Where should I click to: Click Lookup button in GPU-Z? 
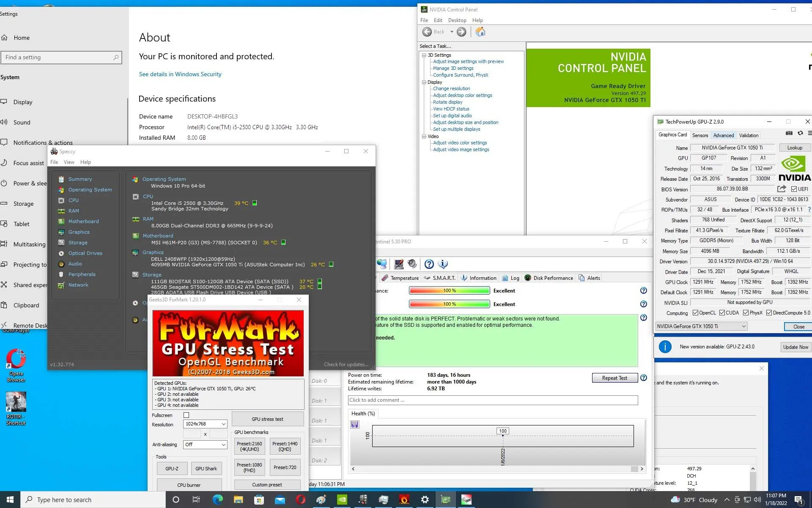pyautogui.click(x=795, y=148)
